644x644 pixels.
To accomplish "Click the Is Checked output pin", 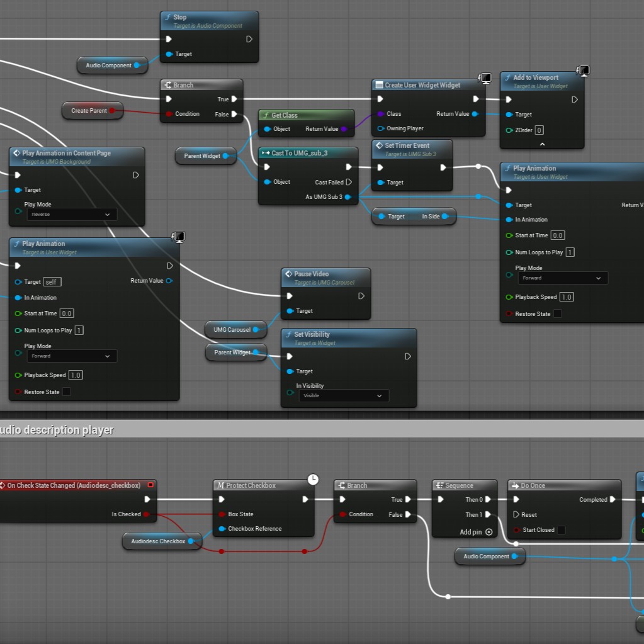I will point(146,514).
